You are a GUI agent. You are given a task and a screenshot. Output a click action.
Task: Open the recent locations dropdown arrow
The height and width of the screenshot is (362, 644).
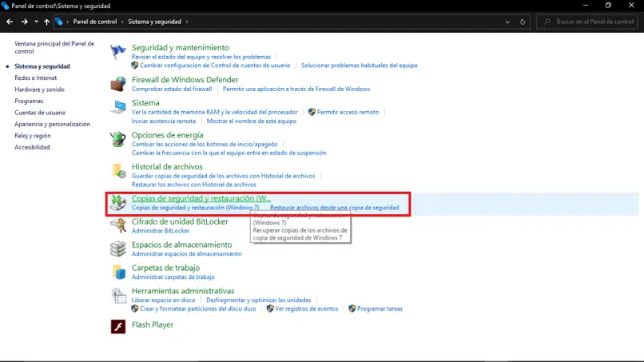(36, 22)
